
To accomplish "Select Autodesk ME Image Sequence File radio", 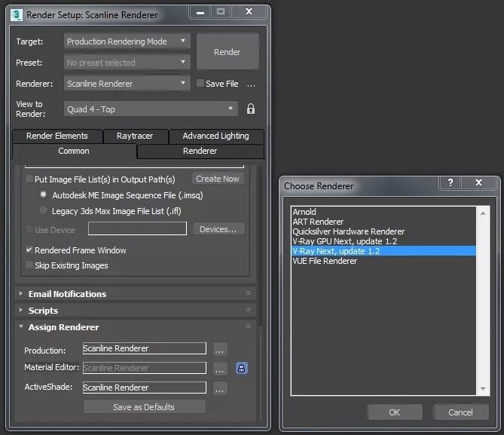I will point(43,195).
